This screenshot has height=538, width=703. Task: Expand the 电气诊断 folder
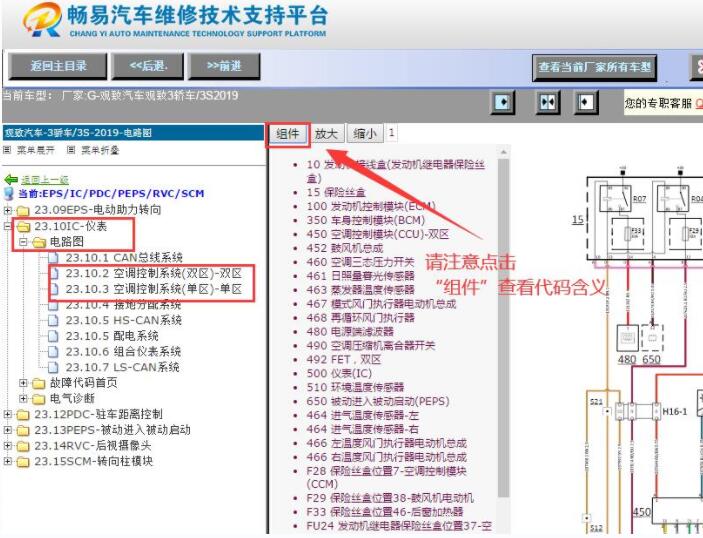[x=23, y=399]
